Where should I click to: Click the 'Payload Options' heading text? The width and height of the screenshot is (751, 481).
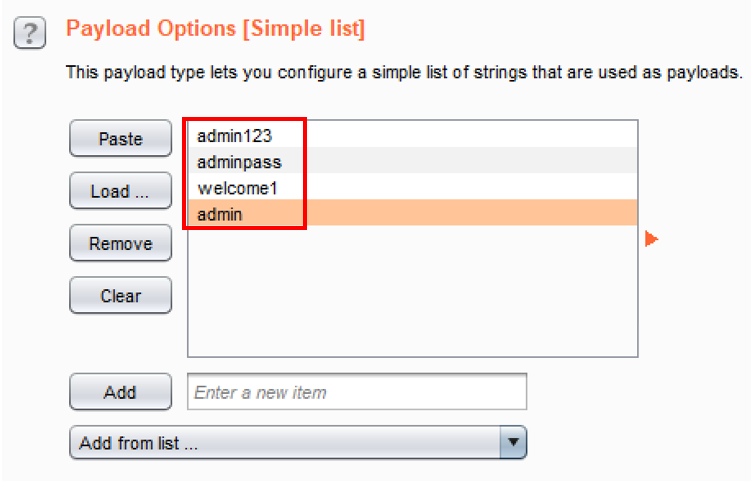pyautogui.click(x=151, y=29)
